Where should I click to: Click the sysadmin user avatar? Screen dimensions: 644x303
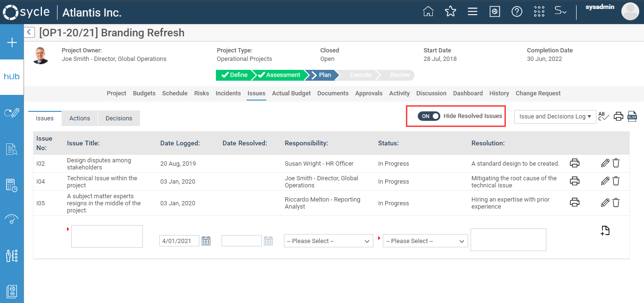point(630,11)
